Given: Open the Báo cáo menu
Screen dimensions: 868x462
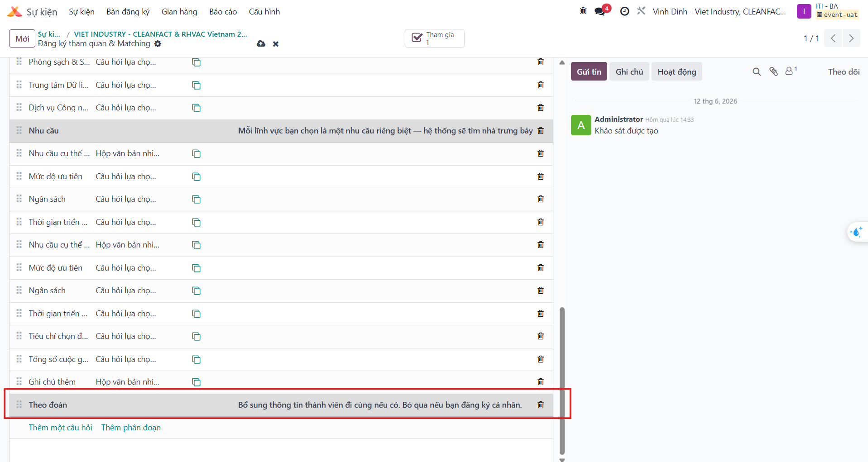Looking at the screenshot, I should tap(223, 12).
